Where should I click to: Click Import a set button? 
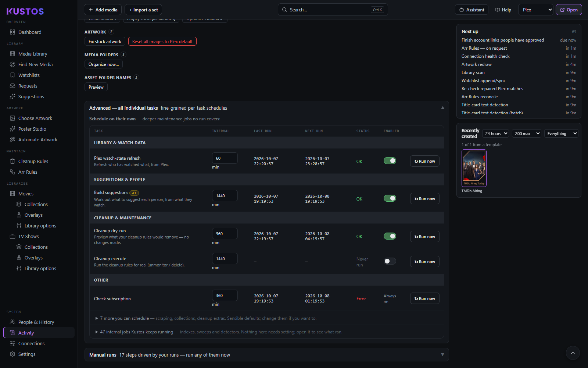pos(143,10)
